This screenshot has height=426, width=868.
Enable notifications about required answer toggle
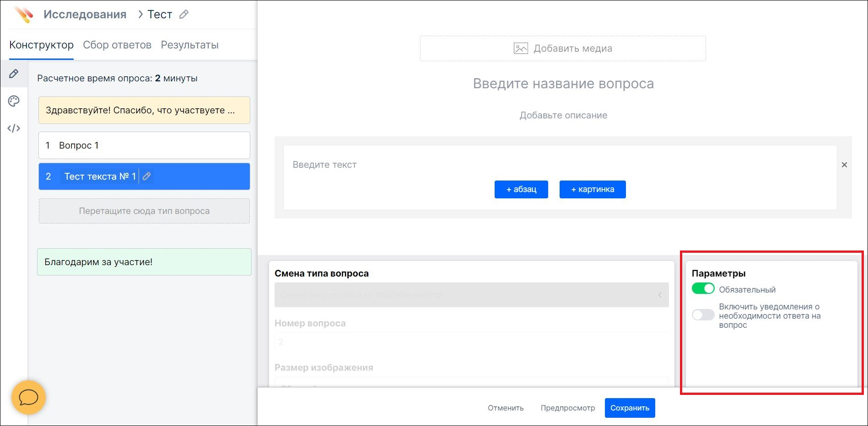coord(703,315)
